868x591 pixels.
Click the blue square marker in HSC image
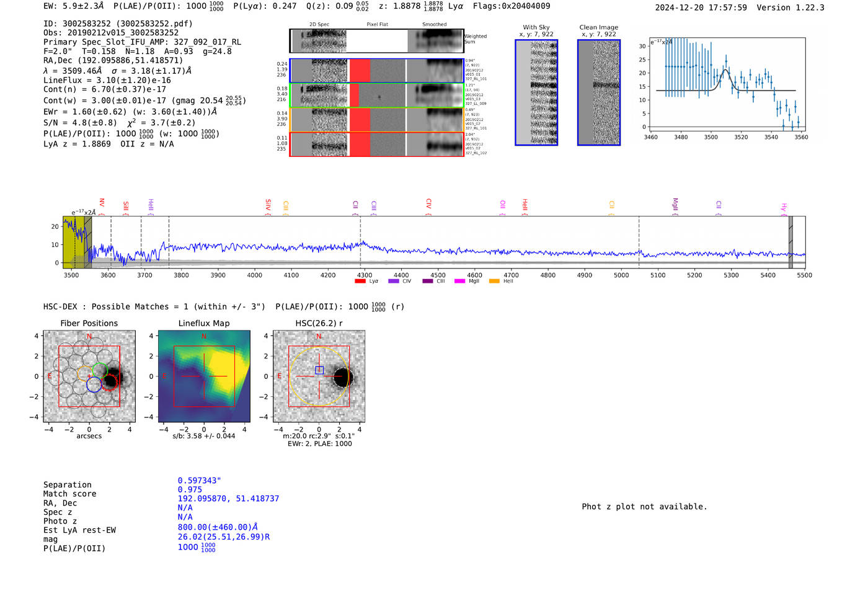click(319, 370)
